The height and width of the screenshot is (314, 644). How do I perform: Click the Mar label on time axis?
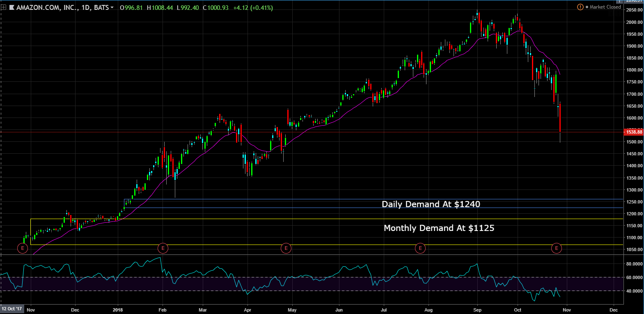[x=203, y=310]
